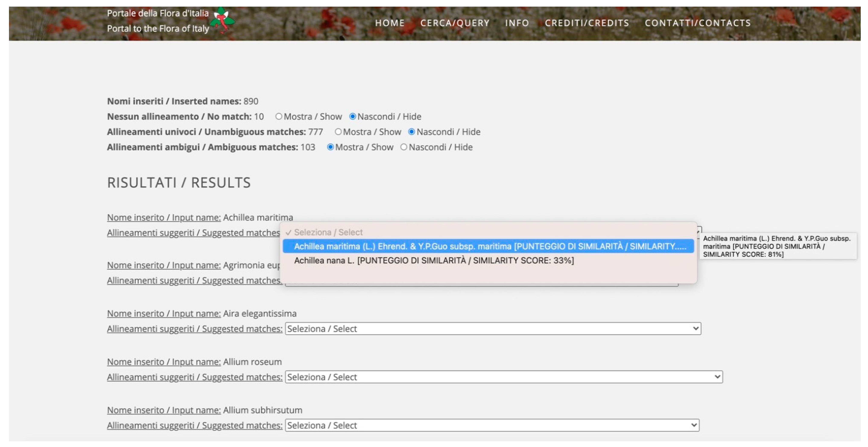Select Nascondi/Hide for Unambiguous matches
The image size is (868, 447).
point(411,132)
